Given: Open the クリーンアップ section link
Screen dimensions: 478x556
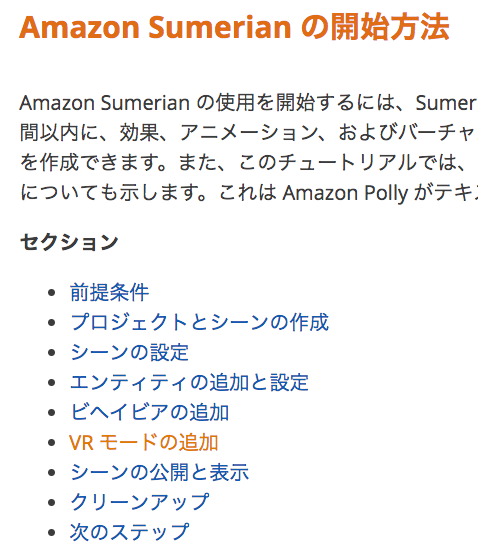Looking at the screenshot, I should 139,502.
